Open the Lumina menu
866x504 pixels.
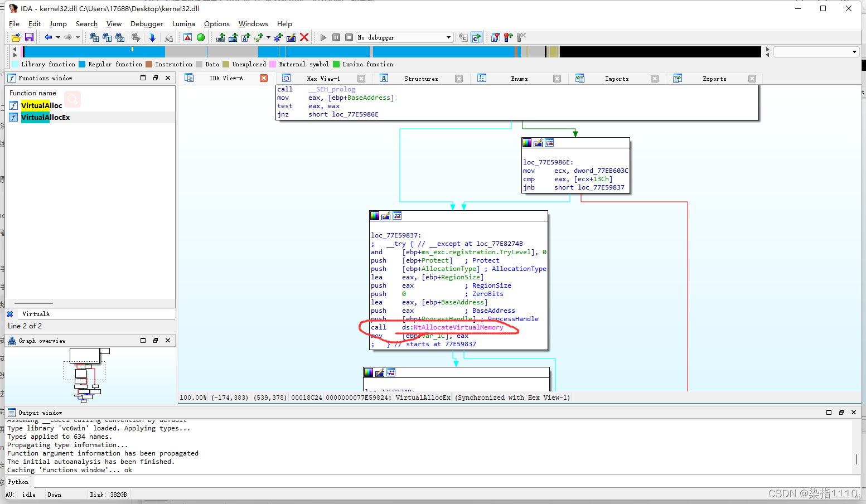tap(183, 24)
